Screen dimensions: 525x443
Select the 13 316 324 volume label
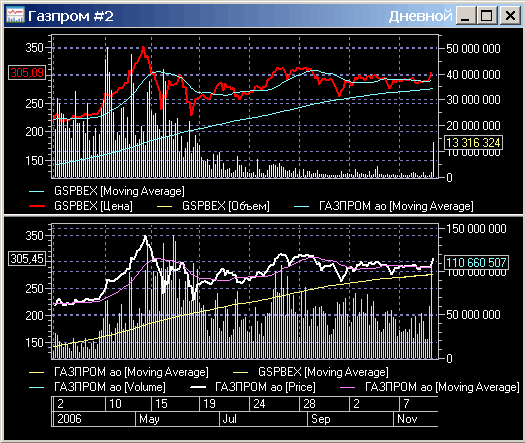coord(473,143)
